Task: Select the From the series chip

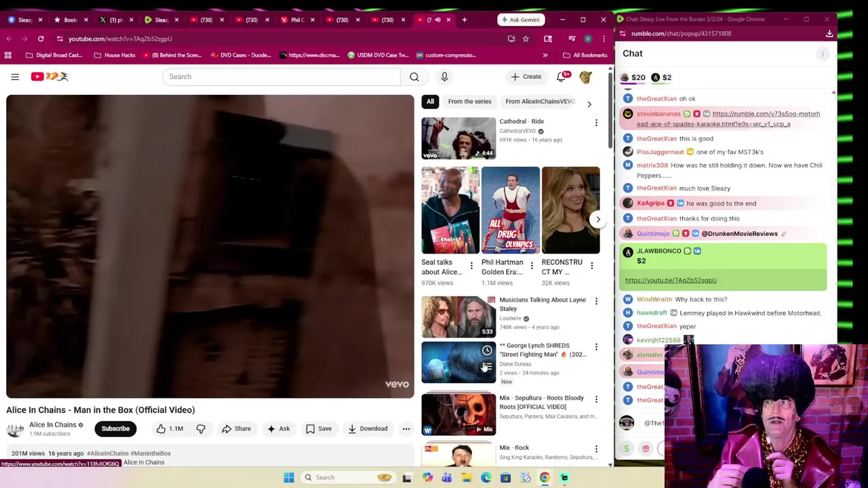Action: (469, 101)
